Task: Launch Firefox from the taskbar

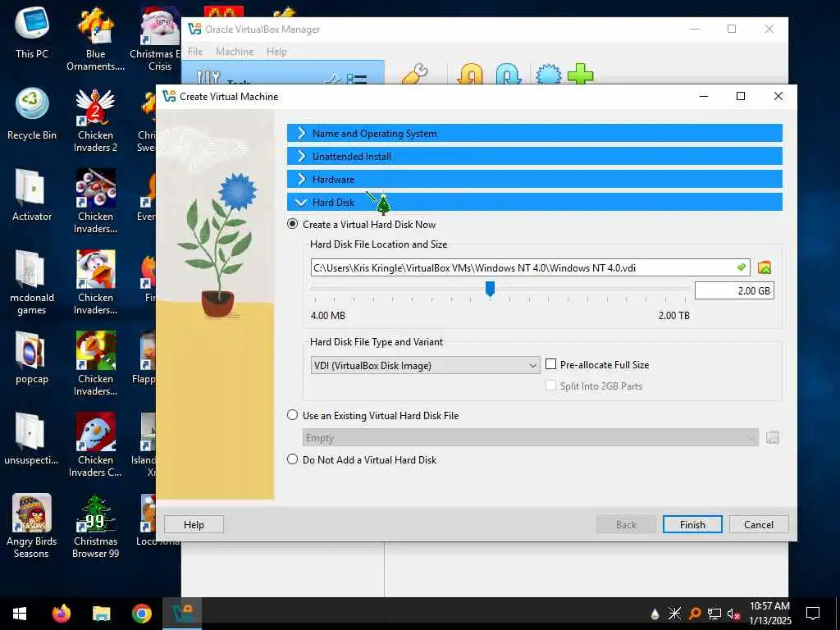Action: (61, 614)
